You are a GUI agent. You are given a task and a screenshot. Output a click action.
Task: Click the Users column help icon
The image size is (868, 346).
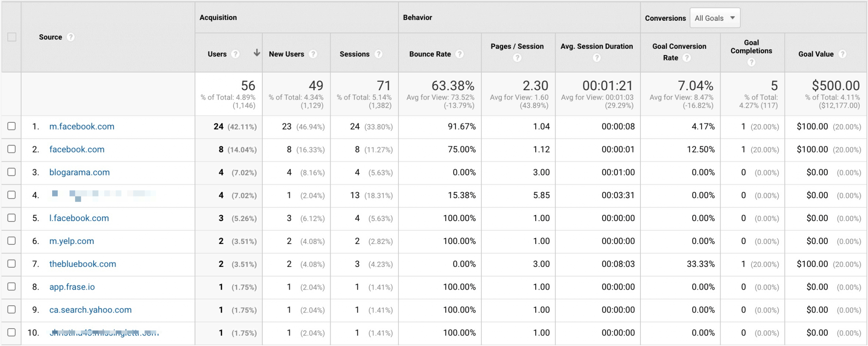click(235, 54)
